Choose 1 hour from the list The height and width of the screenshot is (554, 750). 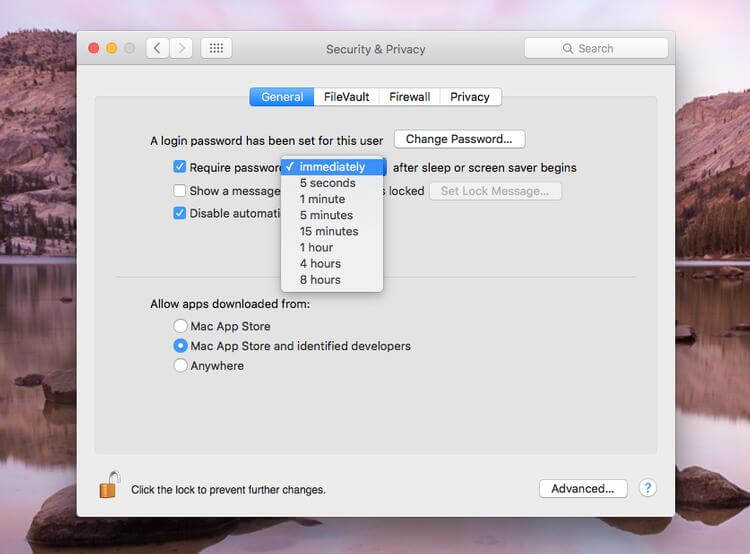(332, 248)
